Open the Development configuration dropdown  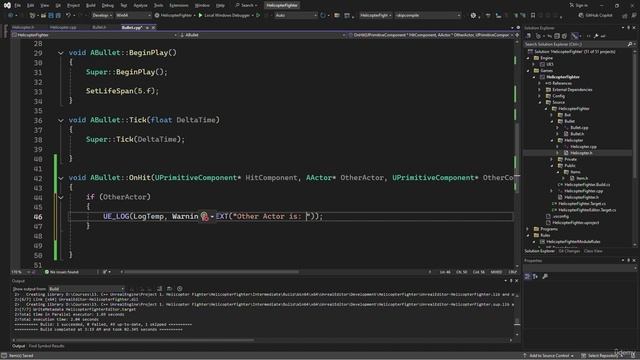[x=102, y=15]
